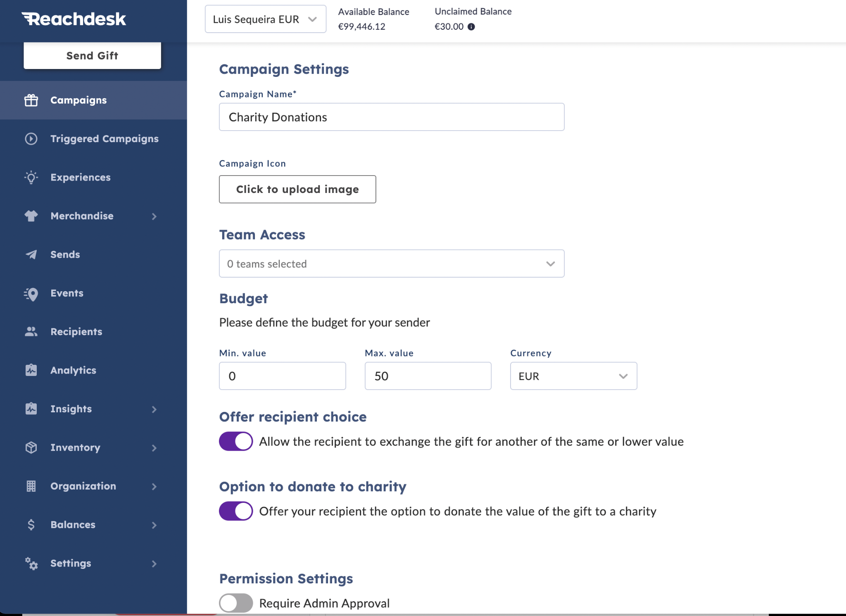Open the Currency EUR dropdown

[574, 376]
